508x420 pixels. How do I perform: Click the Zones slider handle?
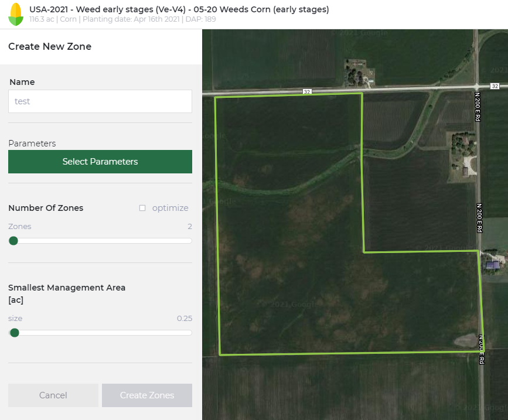click(13, 241)
